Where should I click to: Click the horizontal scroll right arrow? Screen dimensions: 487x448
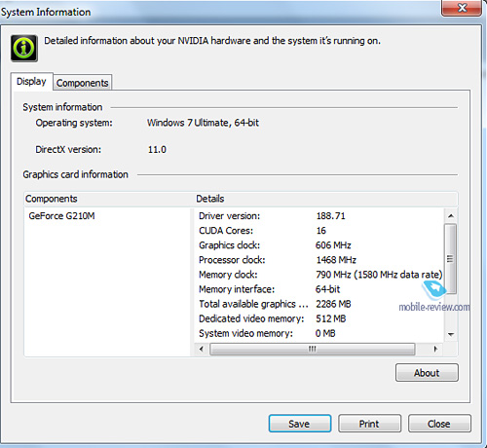point(435,349)
